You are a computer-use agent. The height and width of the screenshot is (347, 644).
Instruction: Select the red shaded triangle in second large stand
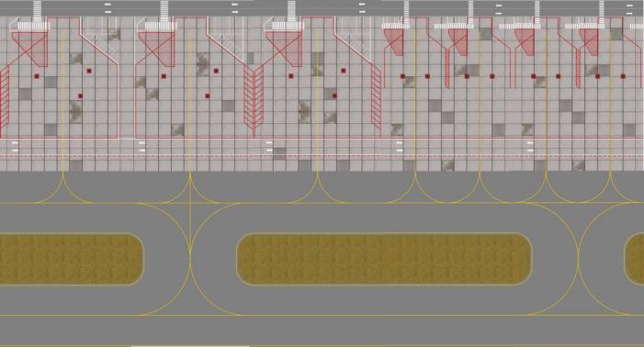157,50
